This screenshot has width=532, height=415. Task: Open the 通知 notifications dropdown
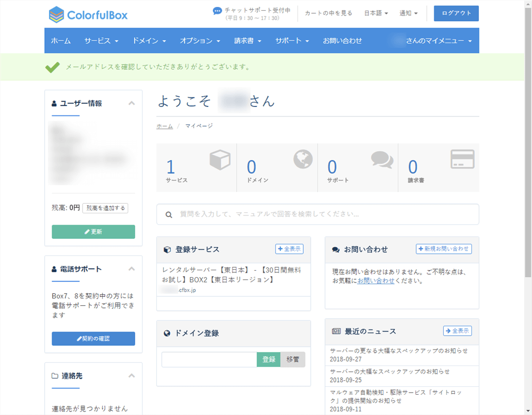point(409,13)
